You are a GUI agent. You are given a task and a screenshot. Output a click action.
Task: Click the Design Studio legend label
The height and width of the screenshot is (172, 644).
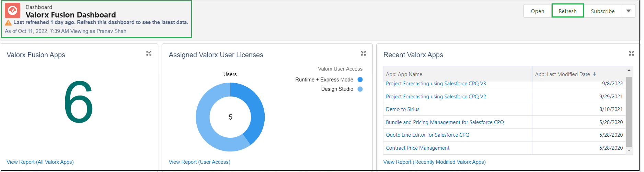337,89
